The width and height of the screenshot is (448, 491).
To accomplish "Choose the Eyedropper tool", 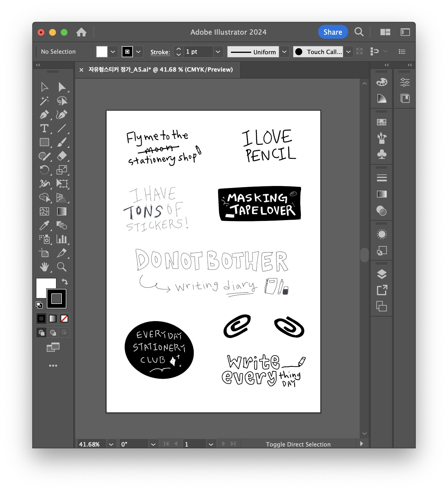I will point(44,226).
